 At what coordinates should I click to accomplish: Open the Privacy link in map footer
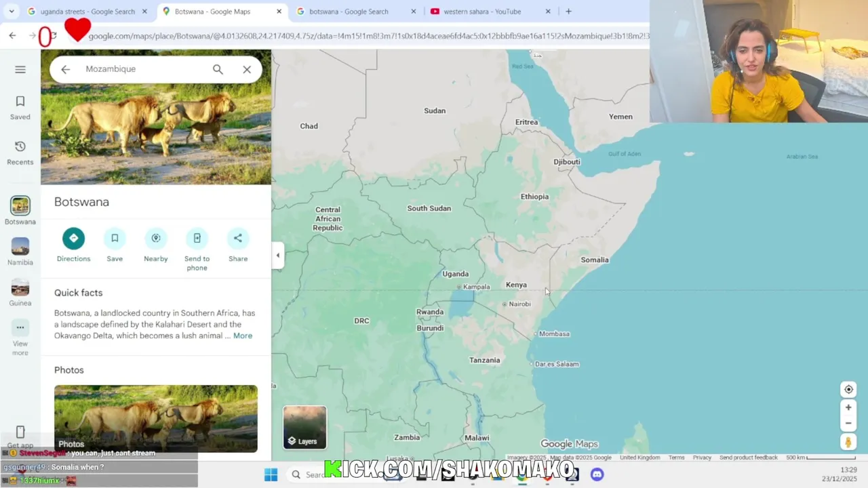coord(702,457)
